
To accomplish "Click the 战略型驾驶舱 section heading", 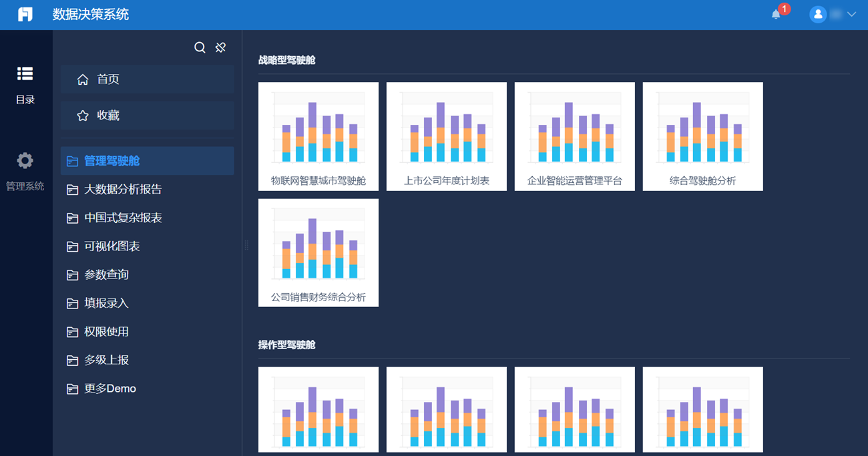I will 287,60.
